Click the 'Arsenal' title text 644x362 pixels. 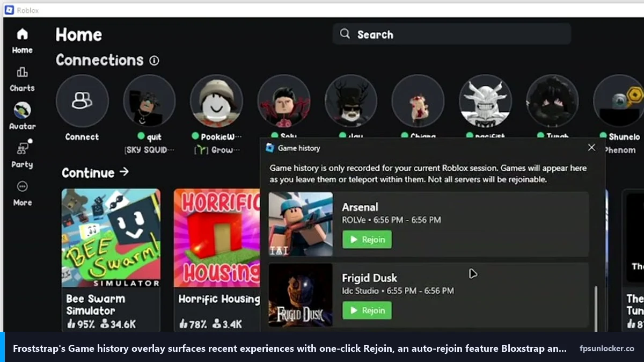click(360, 207)
